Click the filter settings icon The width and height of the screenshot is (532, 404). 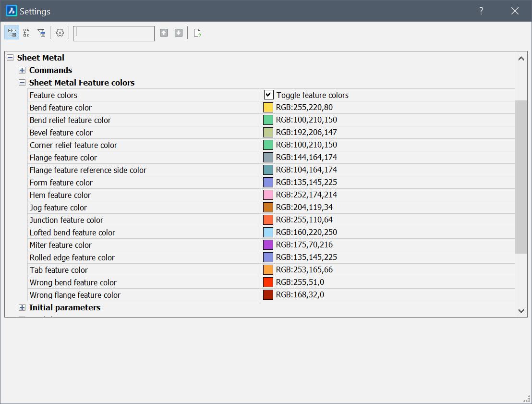click(41, 33)
